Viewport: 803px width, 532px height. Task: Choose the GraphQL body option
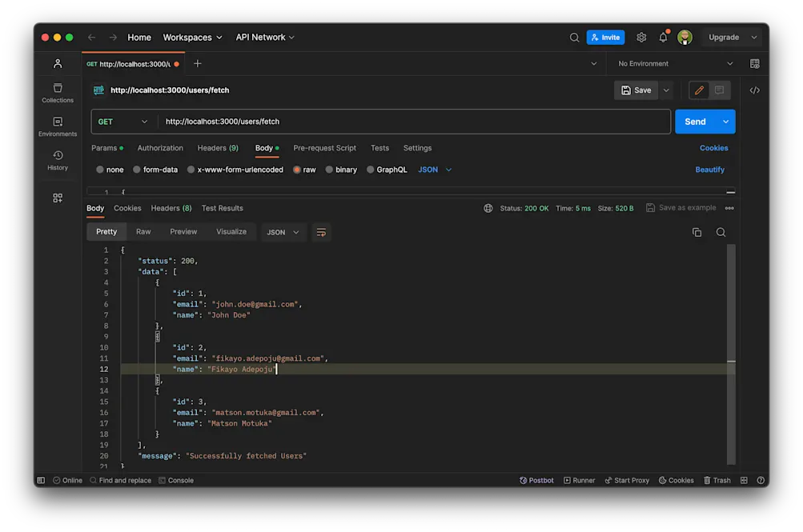pos(387,170)
